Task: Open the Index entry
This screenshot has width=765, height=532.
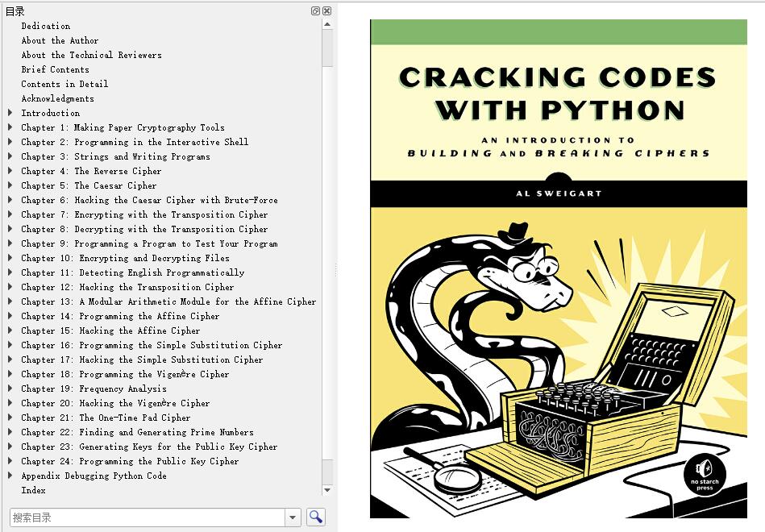Action: click(33, 490)
